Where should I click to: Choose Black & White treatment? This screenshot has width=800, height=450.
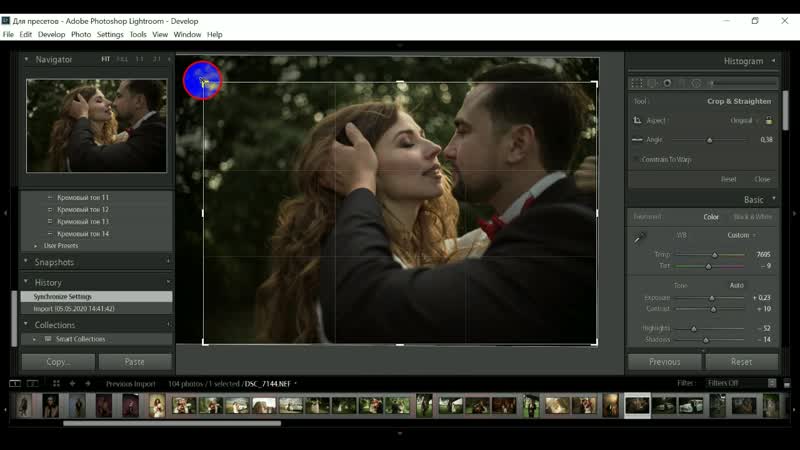pos(753,217)
